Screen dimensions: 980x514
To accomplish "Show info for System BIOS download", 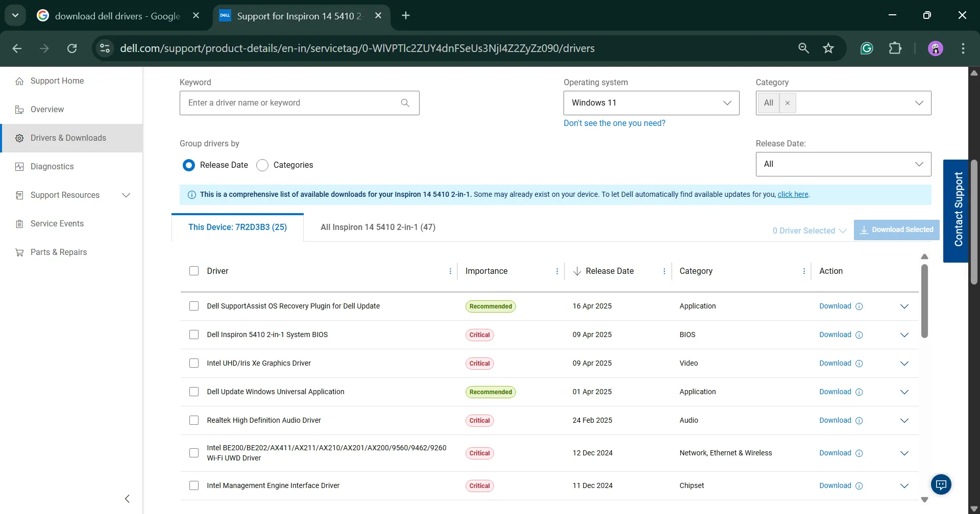I will [x=859, y=335].
